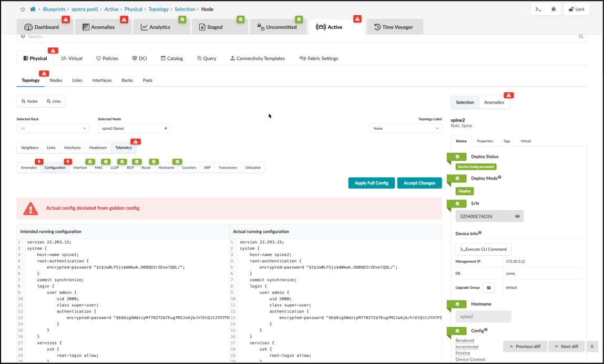Select the DCI tab
This screenshot has height=364, width=604.
point(139,58)
